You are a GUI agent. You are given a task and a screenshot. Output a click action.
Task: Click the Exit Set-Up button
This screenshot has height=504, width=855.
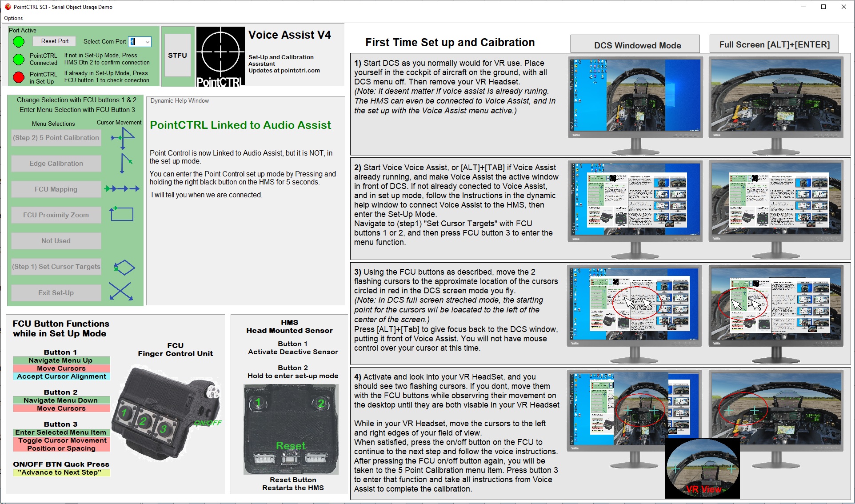click(56, 293)
